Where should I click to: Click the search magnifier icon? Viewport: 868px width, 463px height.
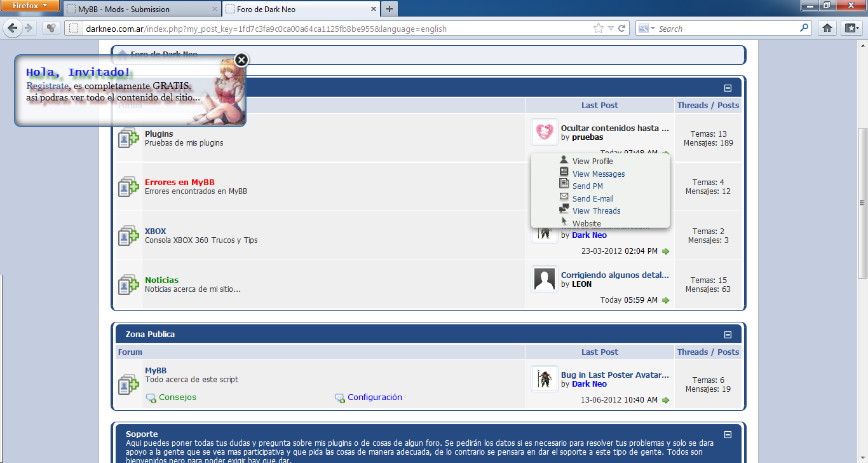point(805,28)
